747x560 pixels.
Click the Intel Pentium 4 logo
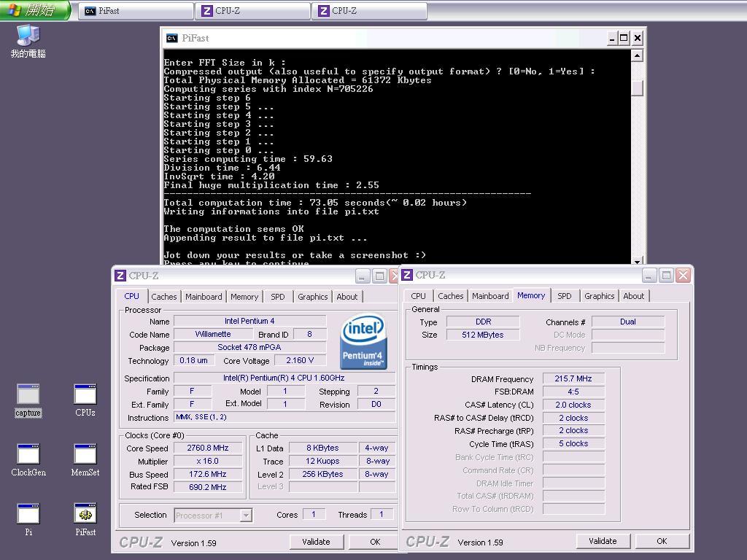(x=363, y=341)
